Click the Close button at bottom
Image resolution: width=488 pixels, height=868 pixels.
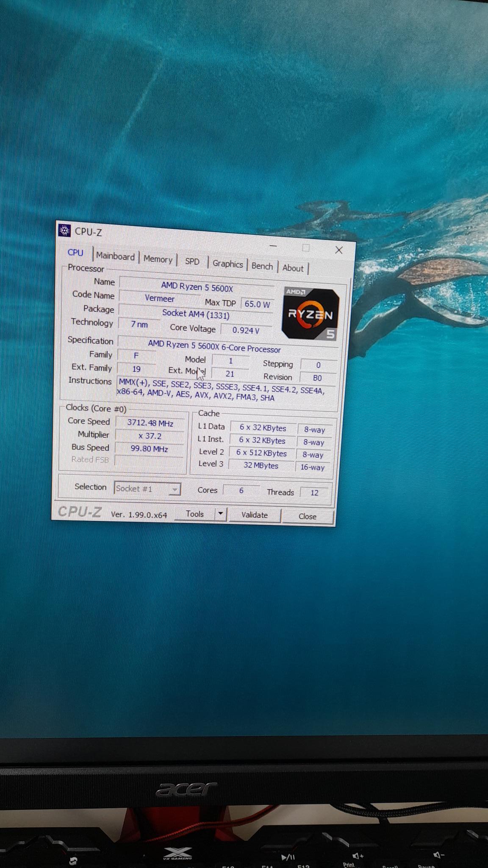click(308, 516)
